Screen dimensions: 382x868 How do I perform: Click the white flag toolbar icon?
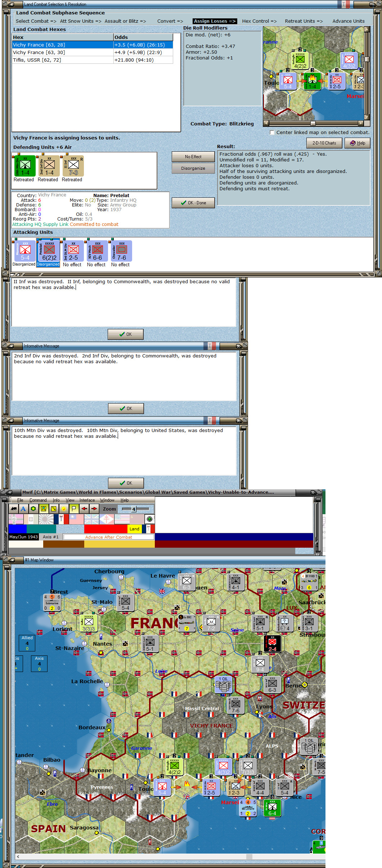74,509
